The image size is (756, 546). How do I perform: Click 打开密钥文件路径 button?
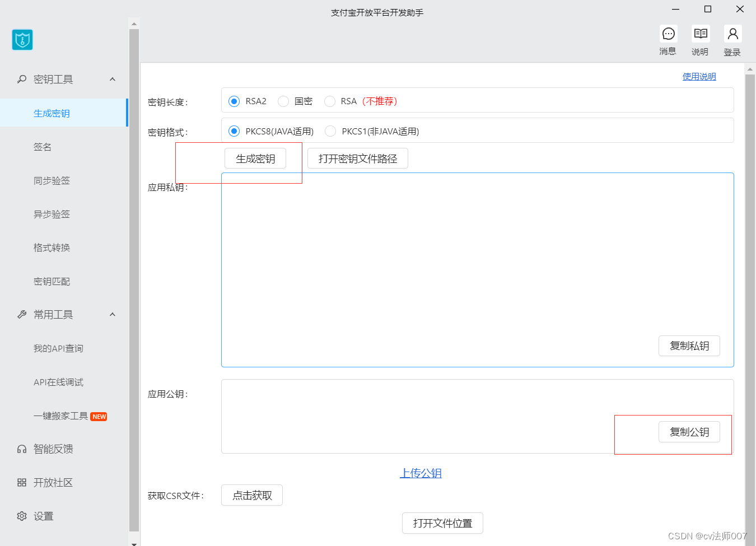(x=358, y=158)
